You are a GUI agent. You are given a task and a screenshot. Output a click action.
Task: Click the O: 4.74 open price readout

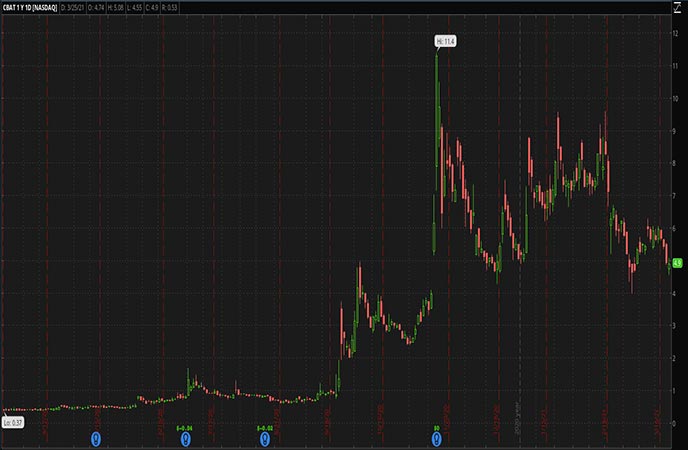96,8
